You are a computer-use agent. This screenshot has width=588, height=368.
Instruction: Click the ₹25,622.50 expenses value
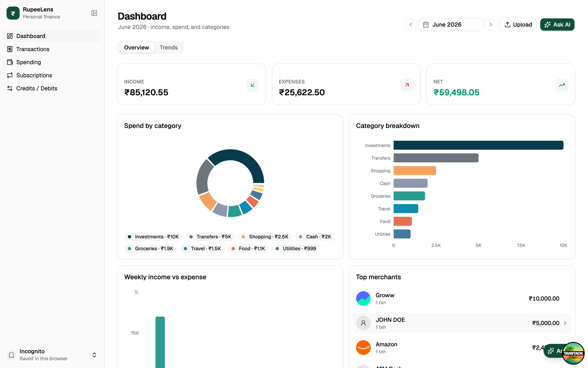[x=302, y=92]
